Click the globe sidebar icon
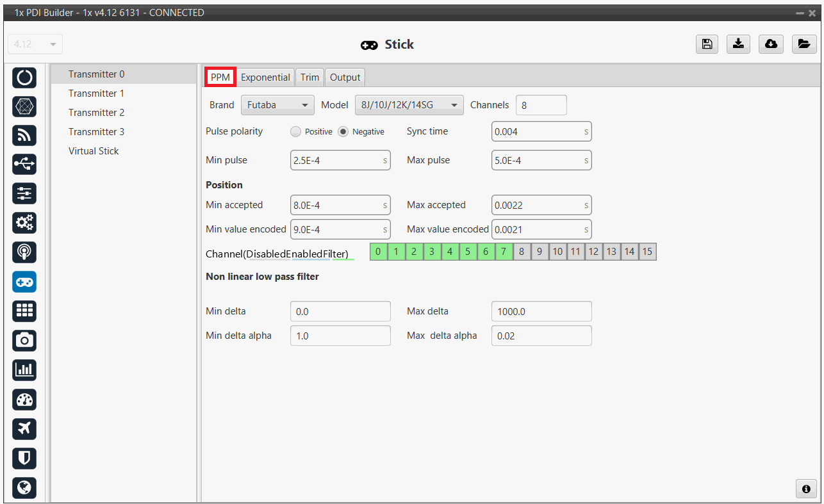 24,487
